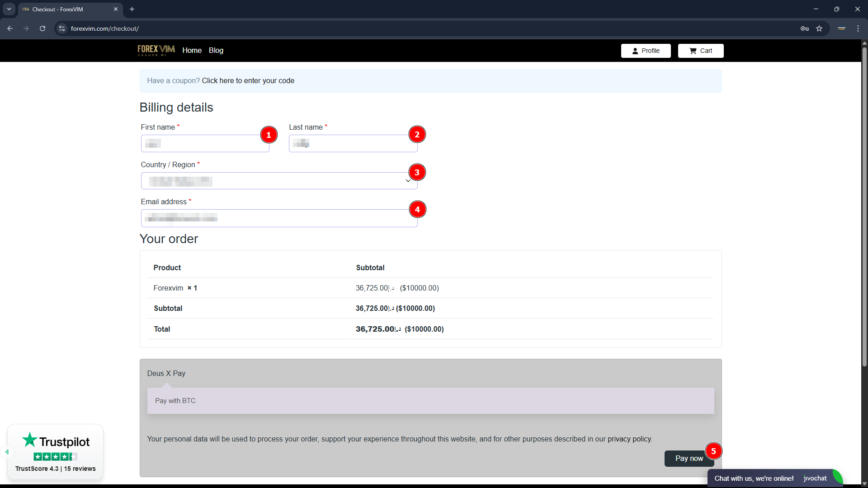
Task: Open the Home menu item
Action: coord(192,51)
